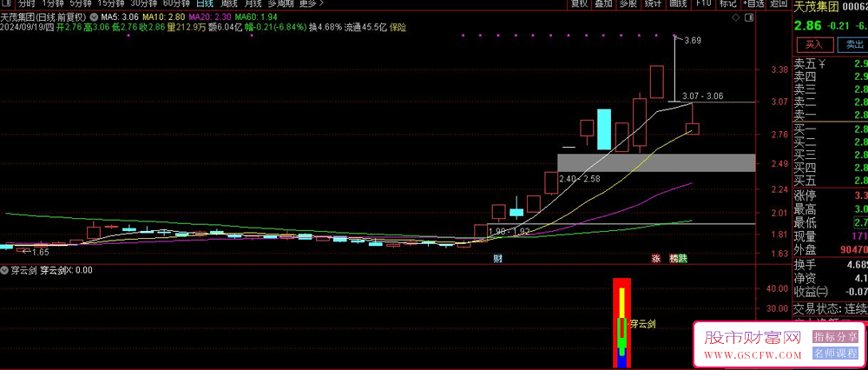Click the 返回 back button
Viewport: 868px width, 370px height.
click(779, 3)
